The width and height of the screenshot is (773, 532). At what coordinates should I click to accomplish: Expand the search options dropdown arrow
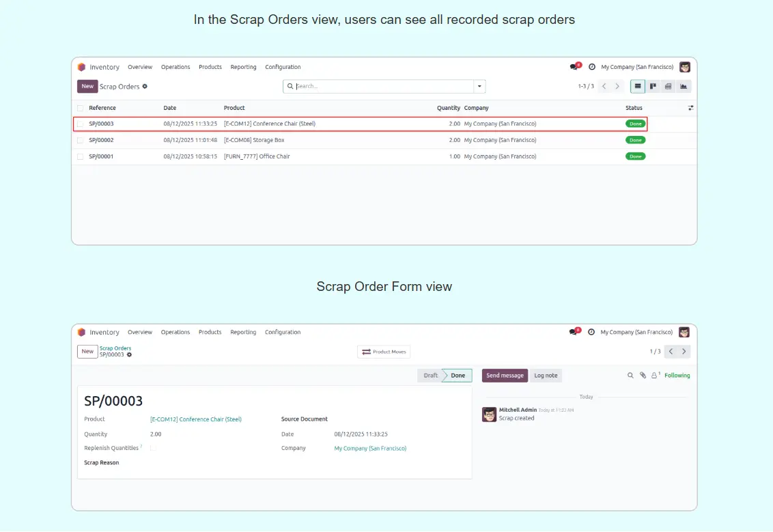pyautogui.click(x=479, y=87)
